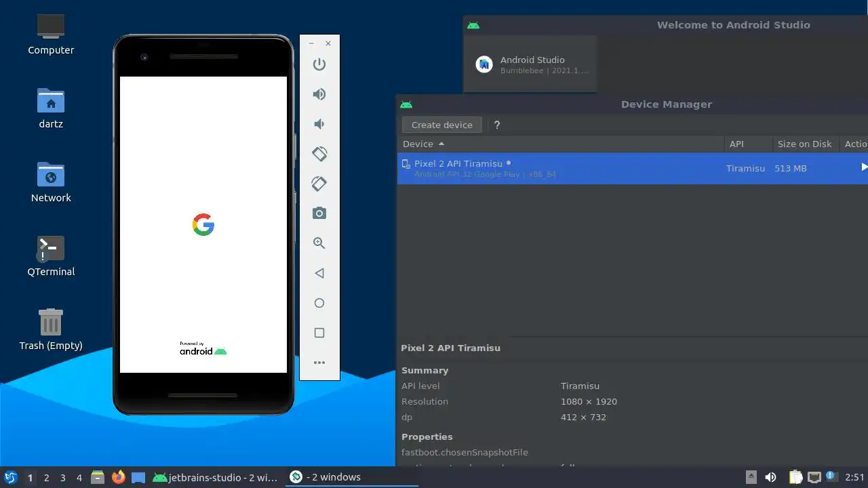
Task: Click the dp value 412 × 732
Action: coord(583,417)
